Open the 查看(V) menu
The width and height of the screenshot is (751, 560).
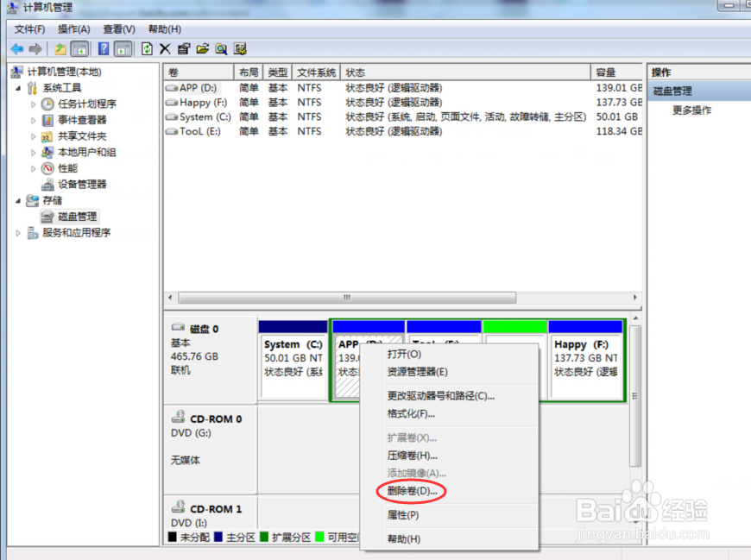point(118,28)
